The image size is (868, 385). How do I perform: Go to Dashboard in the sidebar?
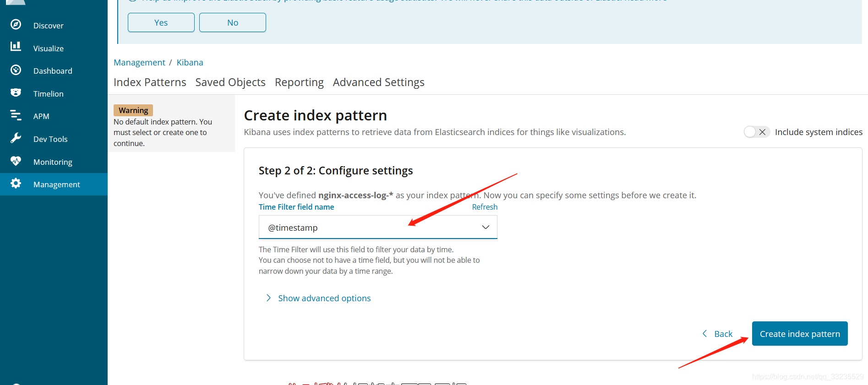(54, 70)
